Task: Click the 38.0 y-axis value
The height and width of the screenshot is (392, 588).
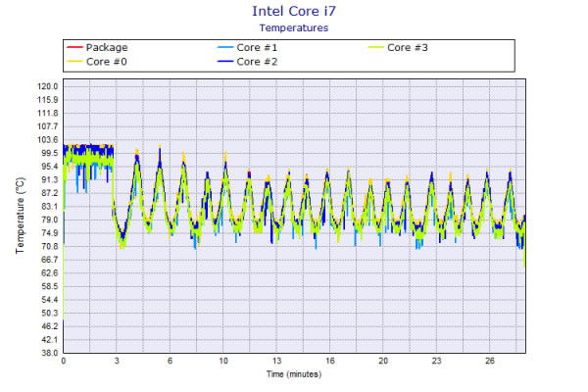Action: click(x=50, y=353)
